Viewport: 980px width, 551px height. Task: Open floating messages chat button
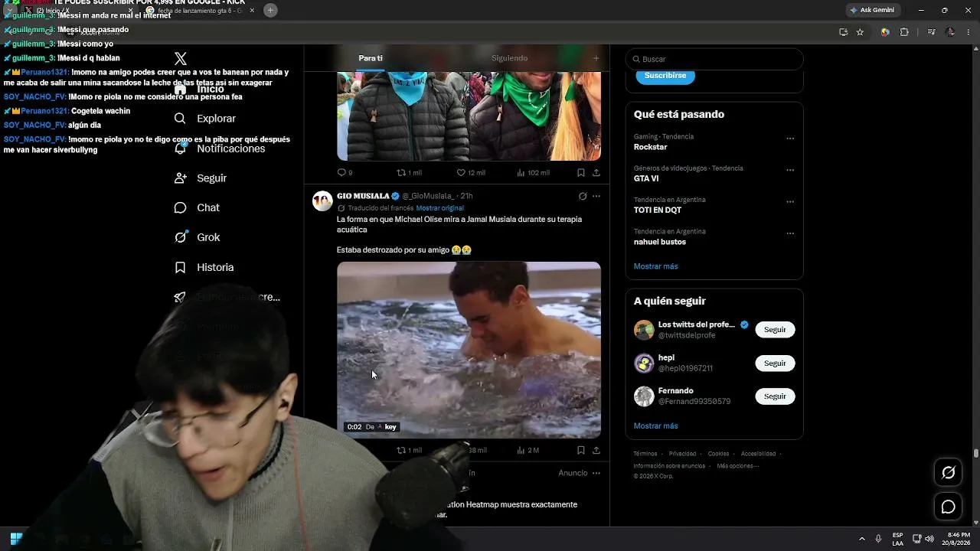pos(948,507)
